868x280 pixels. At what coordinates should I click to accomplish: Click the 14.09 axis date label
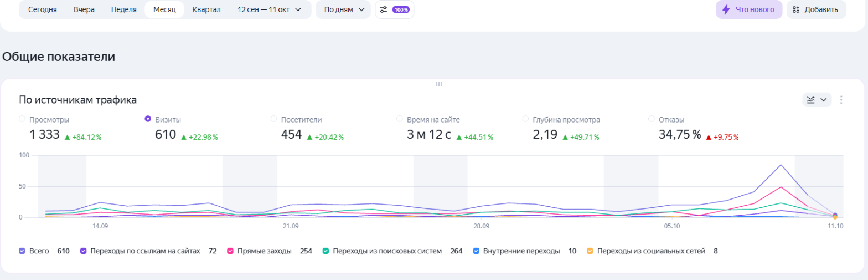tap(100, 226)
